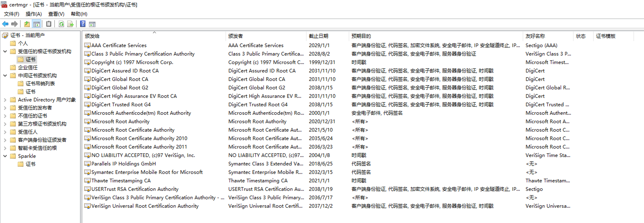
Task: Open the 操作(A) menu
Action: 33,14
